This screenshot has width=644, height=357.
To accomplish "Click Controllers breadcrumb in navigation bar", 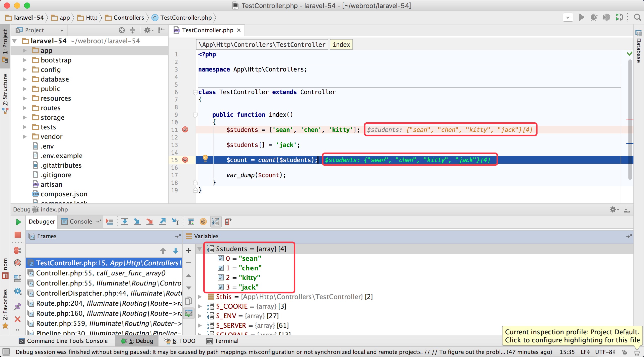I will [125, 18].
